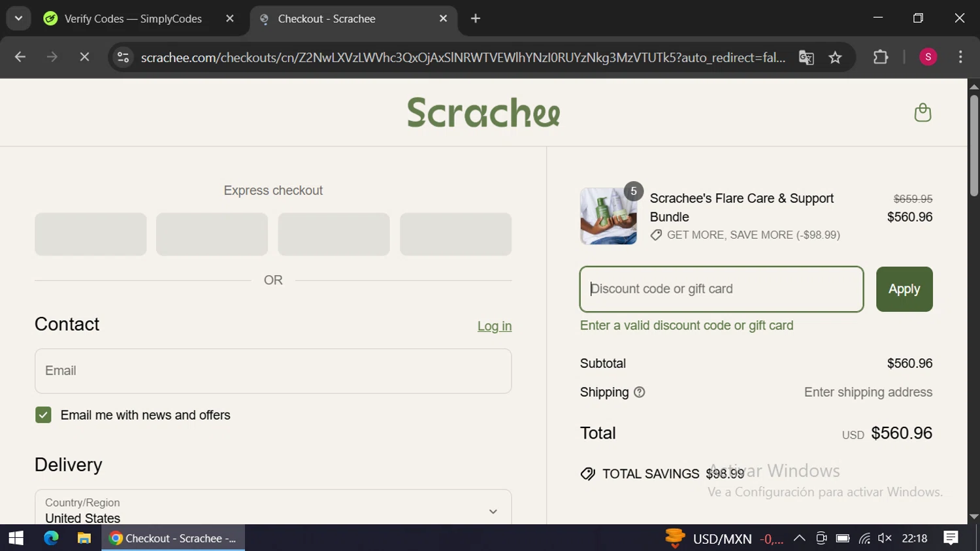Click the taskbar clock 22:18
Image resolution: width=980 pixels, height=551 pixels.
(915, 538)
